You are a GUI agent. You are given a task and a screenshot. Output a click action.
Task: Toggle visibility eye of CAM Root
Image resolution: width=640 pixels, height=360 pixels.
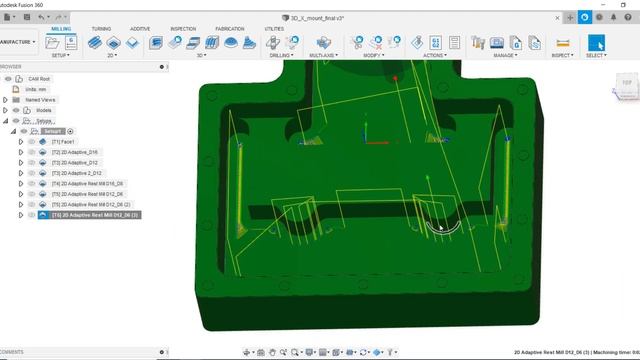click(x=8, y=79)
